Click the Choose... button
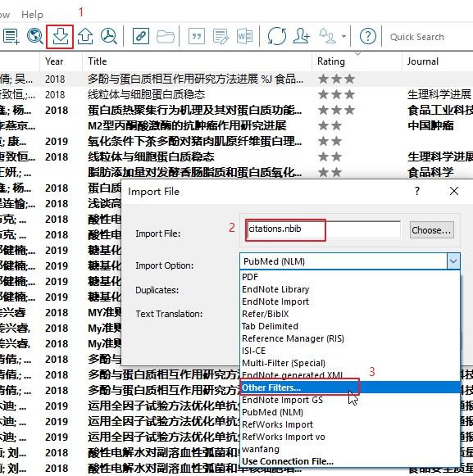 432,229
